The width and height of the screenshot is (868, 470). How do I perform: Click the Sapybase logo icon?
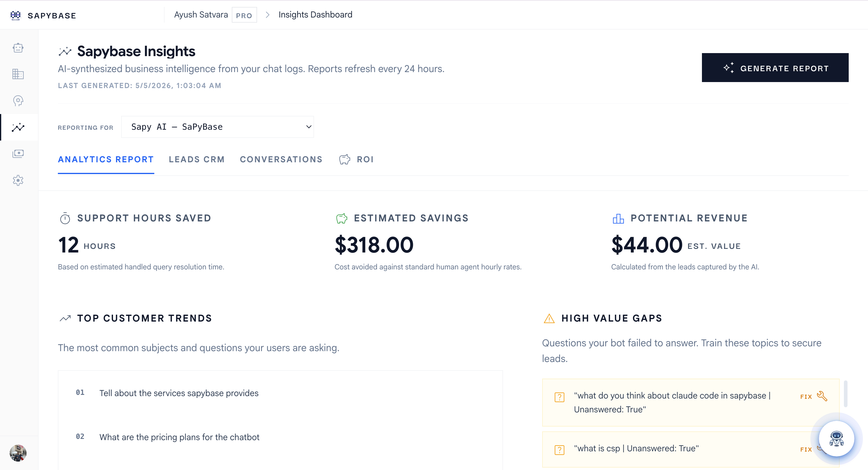(x=15, y=15)
